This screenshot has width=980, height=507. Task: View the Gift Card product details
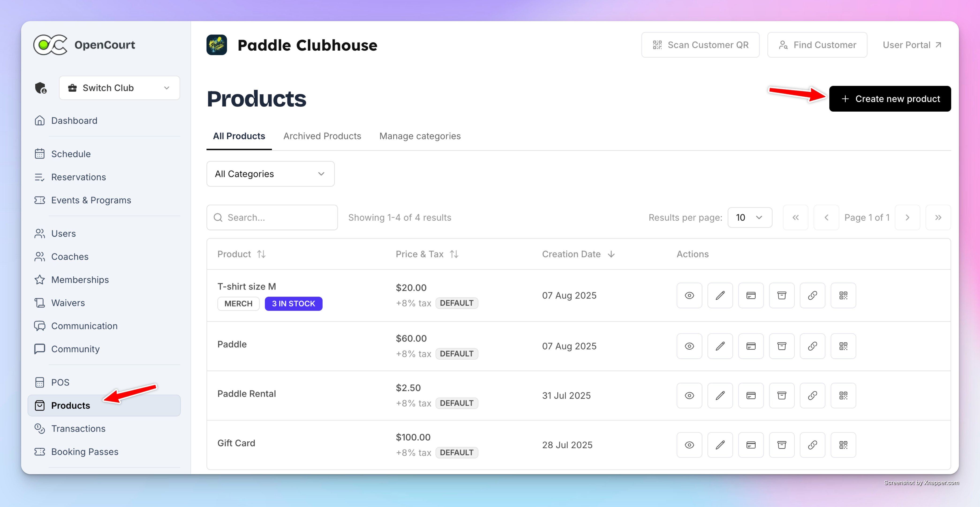pos(689,445)
